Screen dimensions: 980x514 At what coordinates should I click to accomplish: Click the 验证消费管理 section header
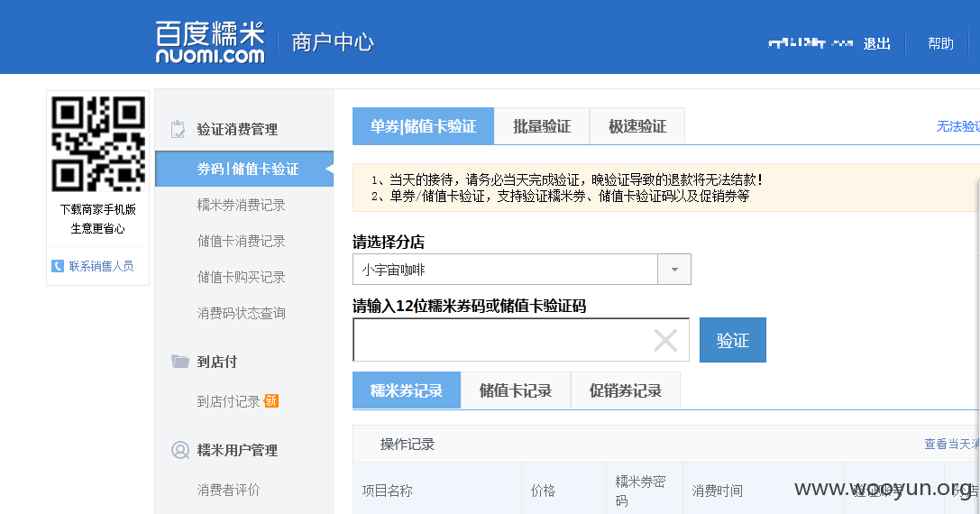tap(237, 130)
